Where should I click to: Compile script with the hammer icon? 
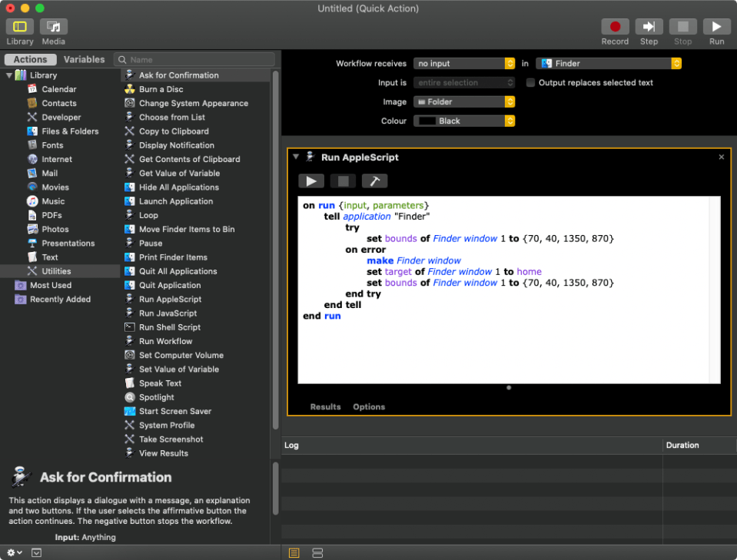coord(374,181)
